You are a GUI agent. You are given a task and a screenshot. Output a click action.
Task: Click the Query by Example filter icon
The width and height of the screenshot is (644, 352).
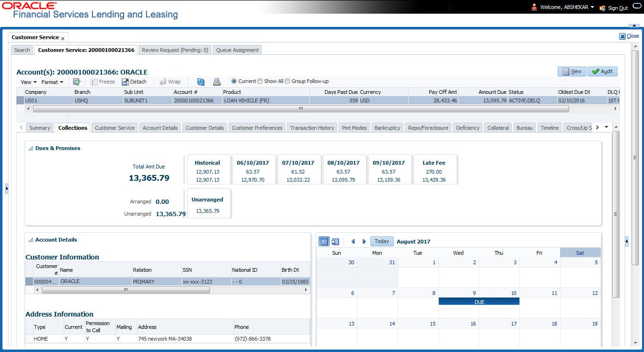[x=77, y=82]
